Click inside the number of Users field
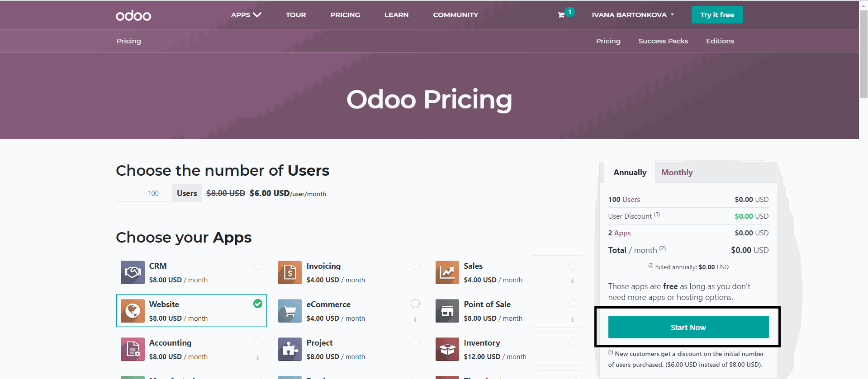The width and height of the screenshot is (868, 379). (143, 193)
